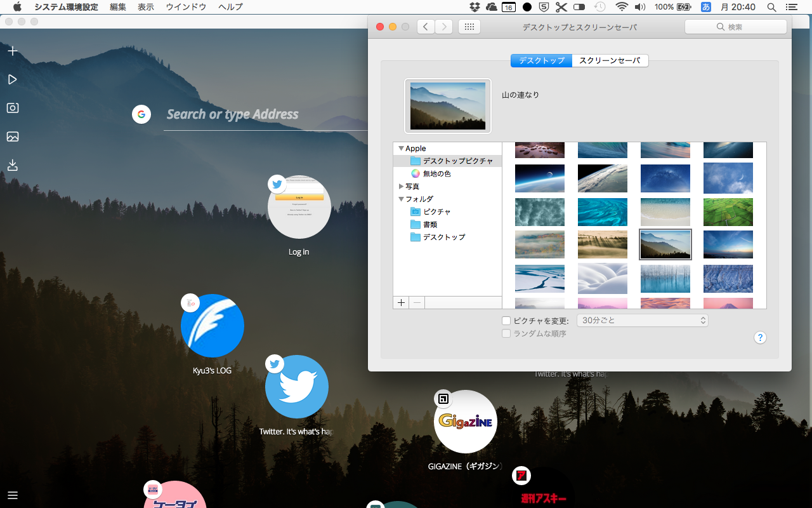Viewport: 812px width, 508px height.
Task: Open help with the question mark button
Action: point(760,338)
